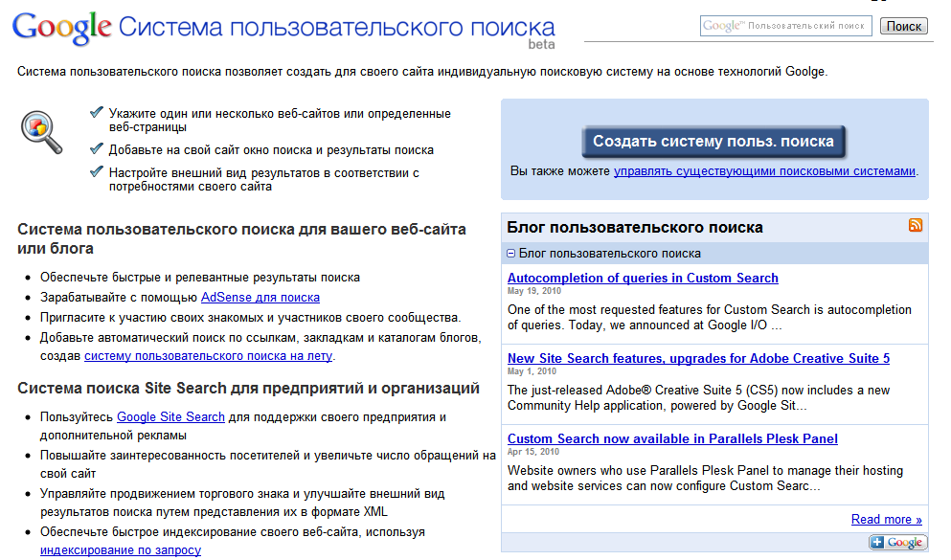This screenshot has width=951, height=560.
Task: Click the text Обеспечьте быстрые и релевантные результаты
Action: coord(199,278)
